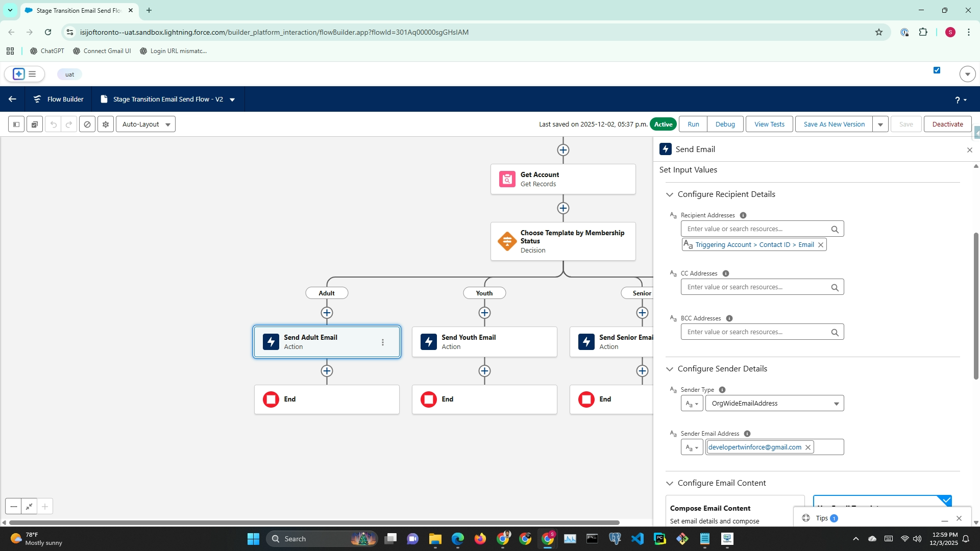The image size is (980, 551).
Task: Click the back arrow in Flow Builder header
Action: click(12, 99)
